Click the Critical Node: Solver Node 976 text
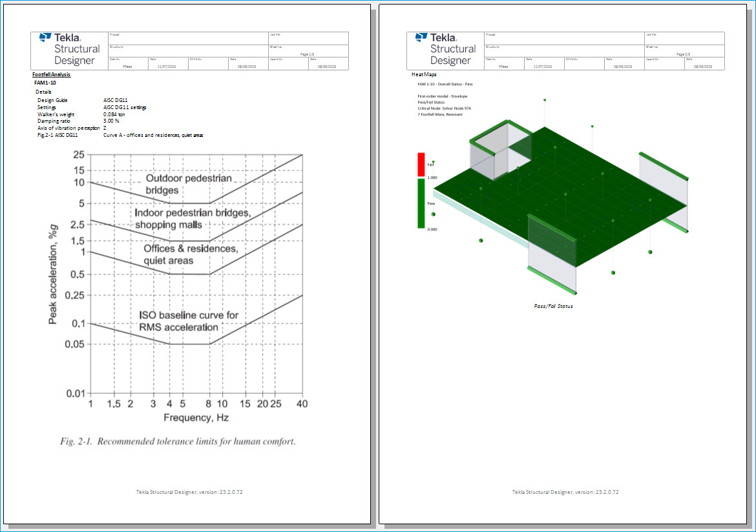The image size is (756, 532). tap(446, 108)
